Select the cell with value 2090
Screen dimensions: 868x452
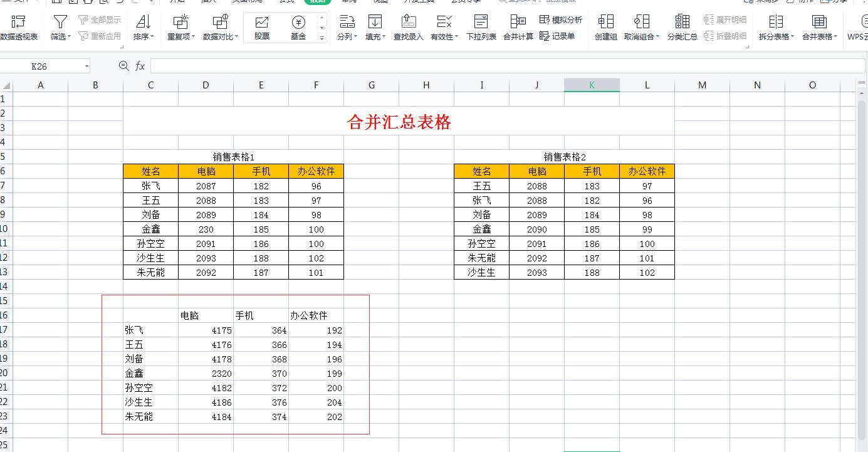pyautogui.click(x=536, y=229)
